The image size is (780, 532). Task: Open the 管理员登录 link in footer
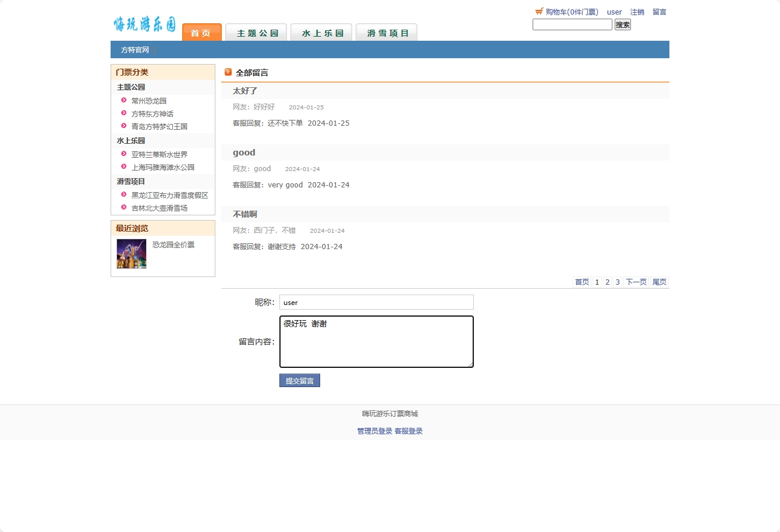click(x=373, y=431)
